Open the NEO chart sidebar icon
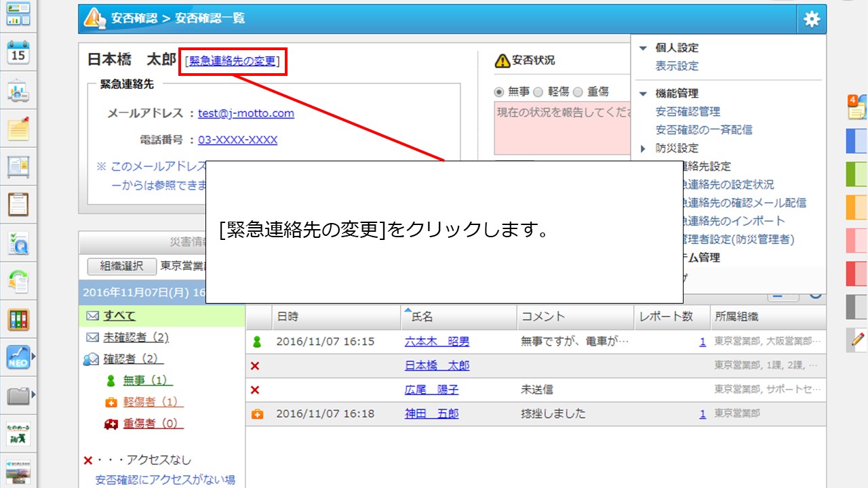868x488 pixels. click(18, 356)
